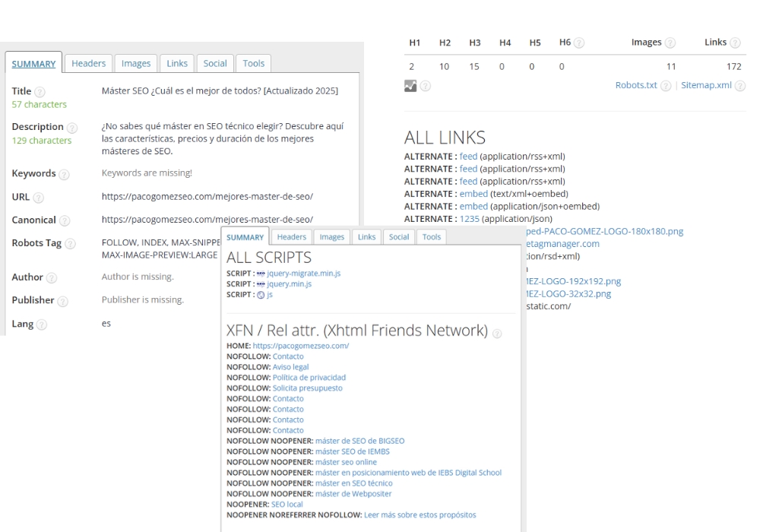The width and height of the screenshot is (760, 532).
Task: Click the help icon beside H6
Action: [579, 43]
